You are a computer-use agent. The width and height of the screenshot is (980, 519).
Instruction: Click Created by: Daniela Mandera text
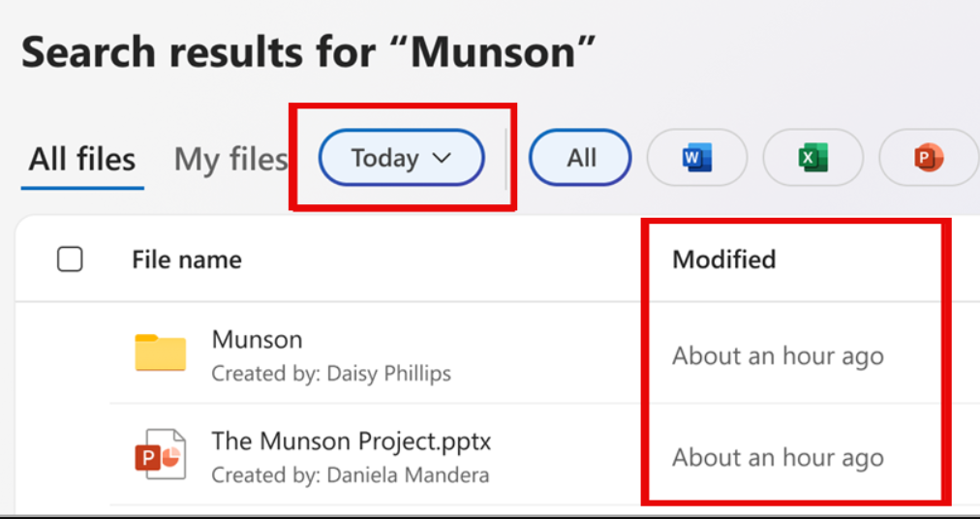coord(350,475)
